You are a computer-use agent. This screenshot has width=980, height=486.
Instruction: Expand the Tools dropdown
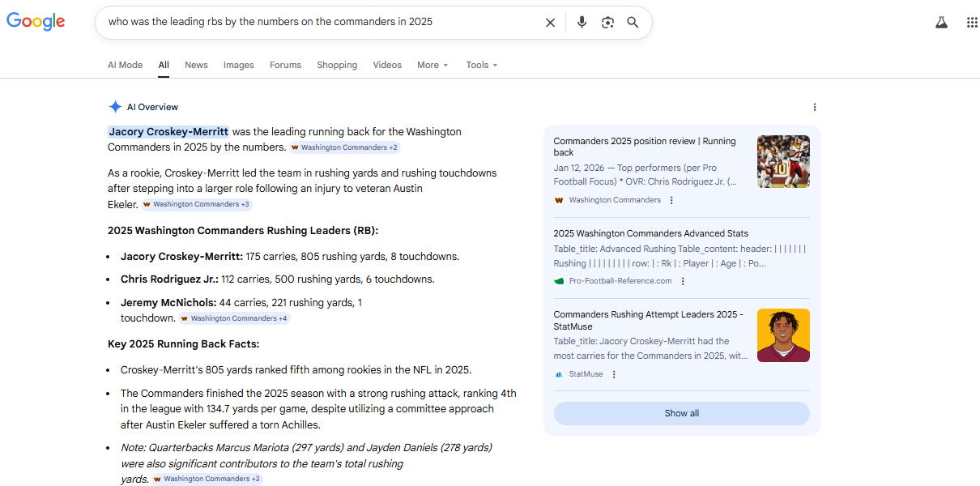click(x=482, y=65)
